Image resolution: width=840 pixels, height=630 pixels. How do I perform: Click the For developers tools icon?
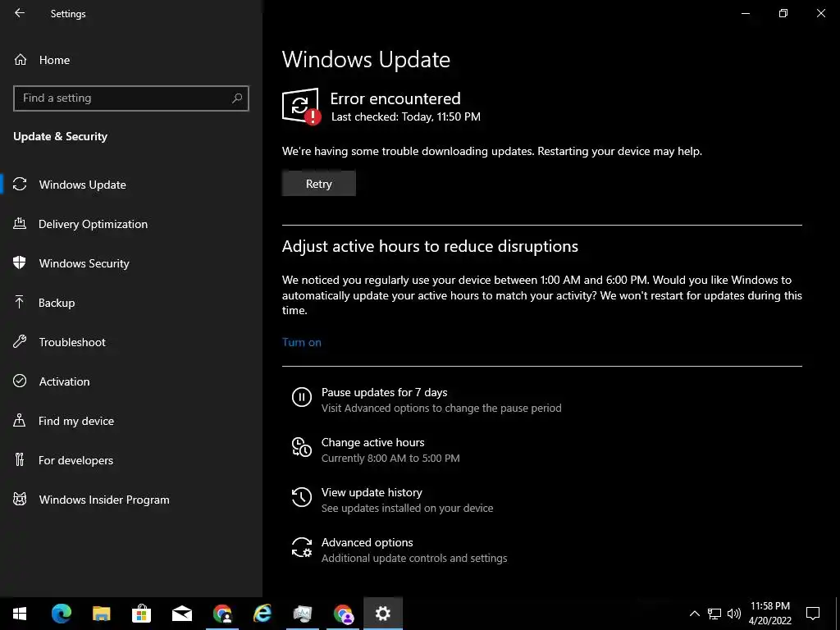click(20, 459)
